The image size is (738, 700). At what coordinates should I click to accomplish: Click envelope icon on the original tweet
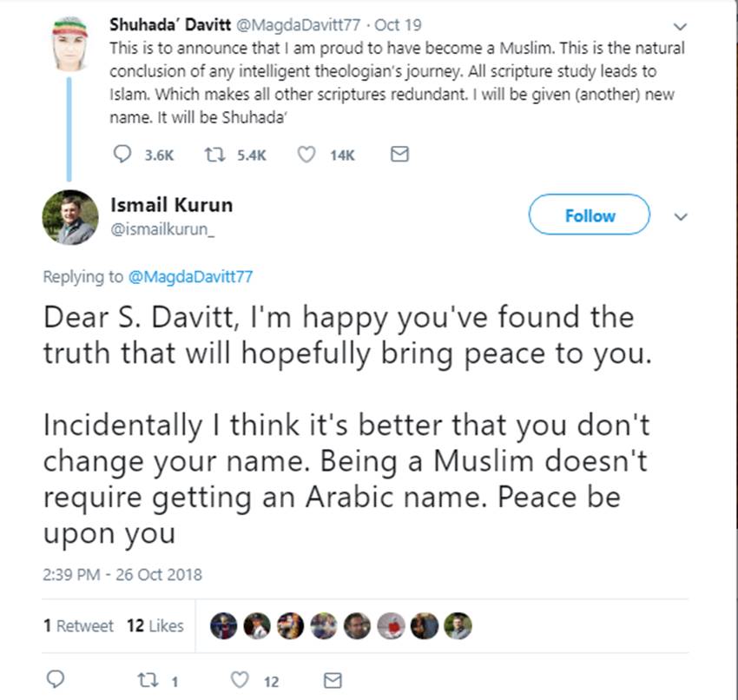[x=399, y=154]
